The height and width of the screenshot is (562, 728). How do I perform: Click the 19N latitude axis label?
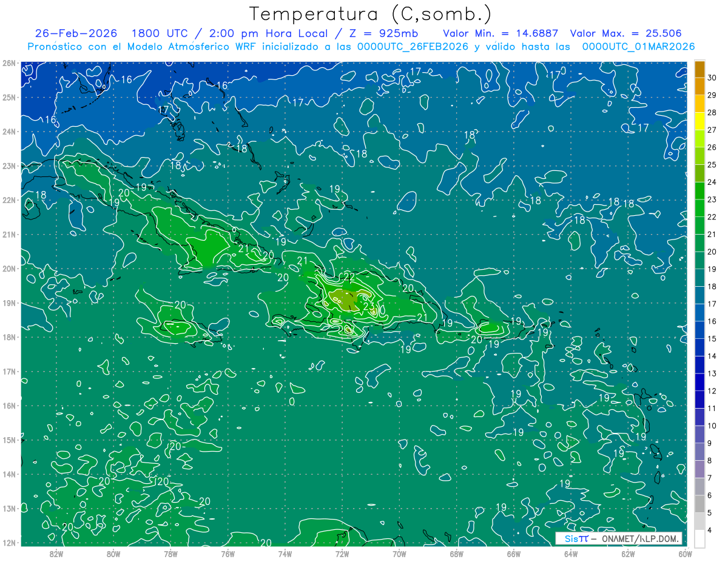(x=8, y=303)
